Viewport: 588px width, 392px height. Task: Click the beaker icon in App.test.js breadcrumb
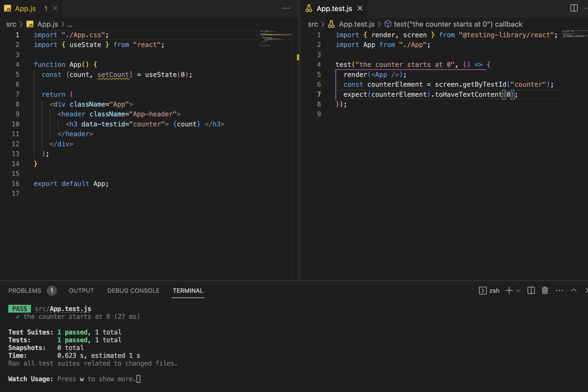coord(331,24)
